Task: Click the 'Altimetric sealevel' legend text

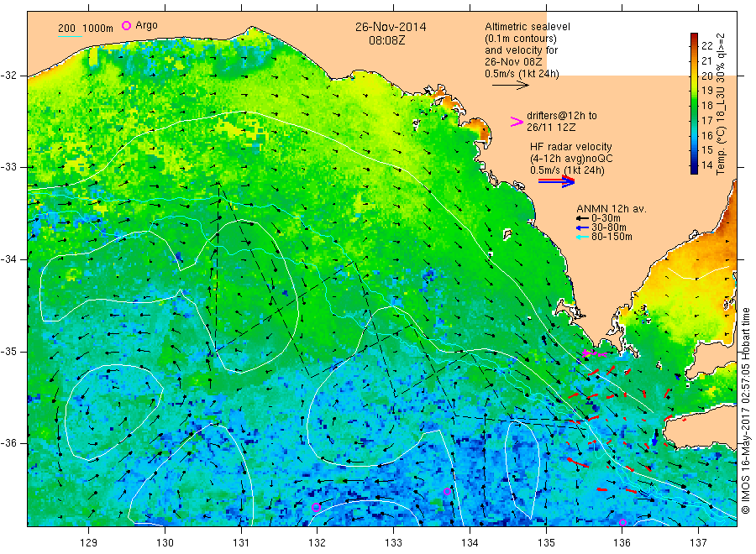Action: [528, 27]
